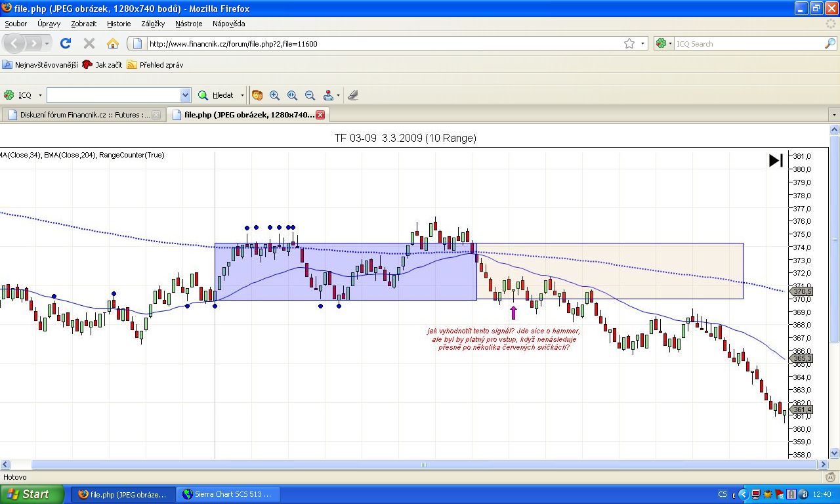Click the Hledat search button
840x504 pixels.
(217, 95)
